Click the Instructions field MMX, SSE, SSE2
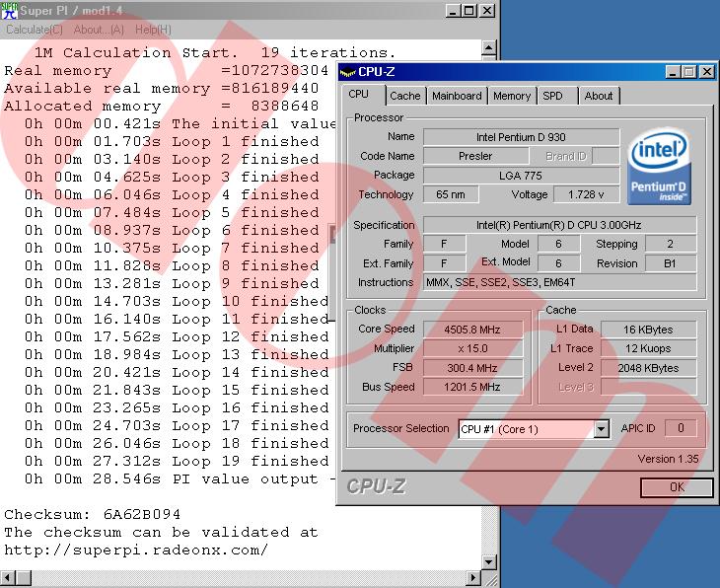Viewport: 720px width, 588px height. (x=559, y=282)
